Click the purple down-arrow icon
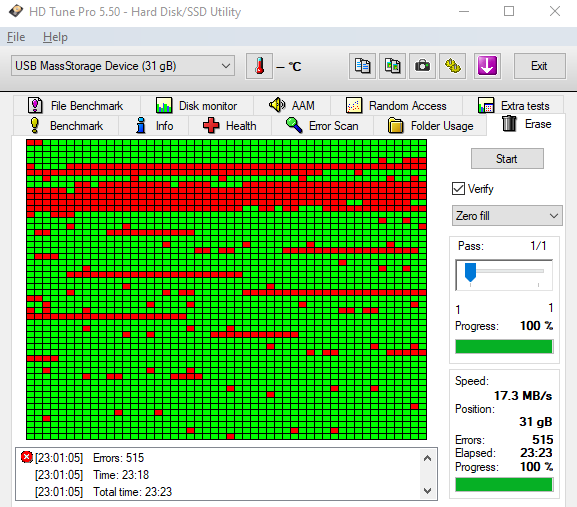 pos(487,66)
